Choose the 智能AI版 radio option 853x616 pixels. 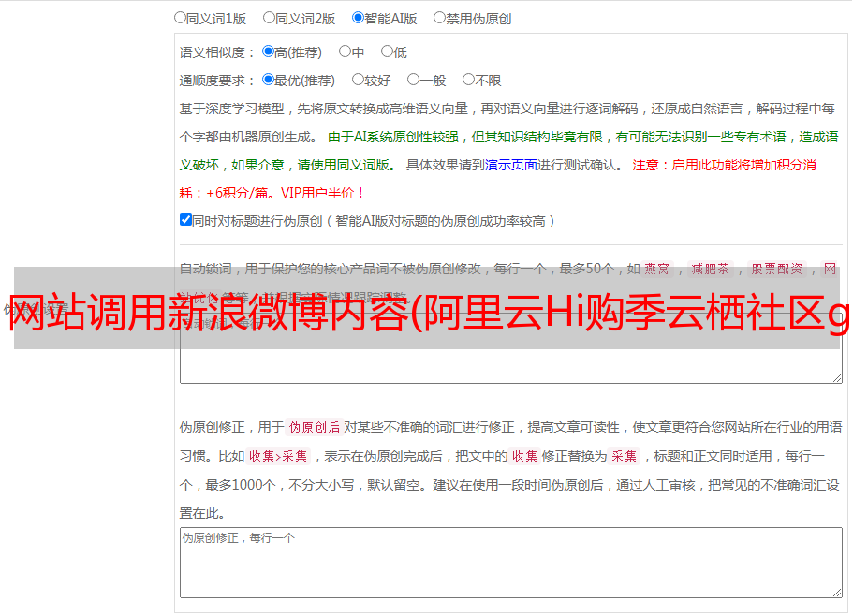[358, 18]
